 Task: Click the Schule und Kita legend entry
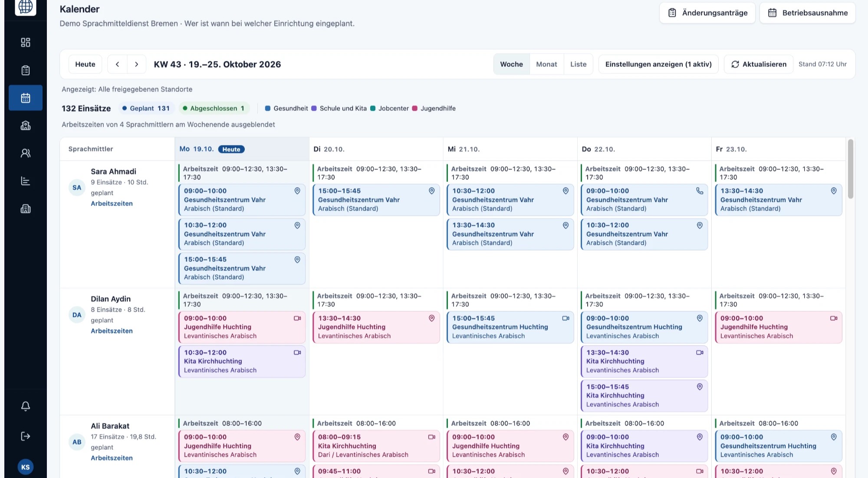(x=339, y=109)
